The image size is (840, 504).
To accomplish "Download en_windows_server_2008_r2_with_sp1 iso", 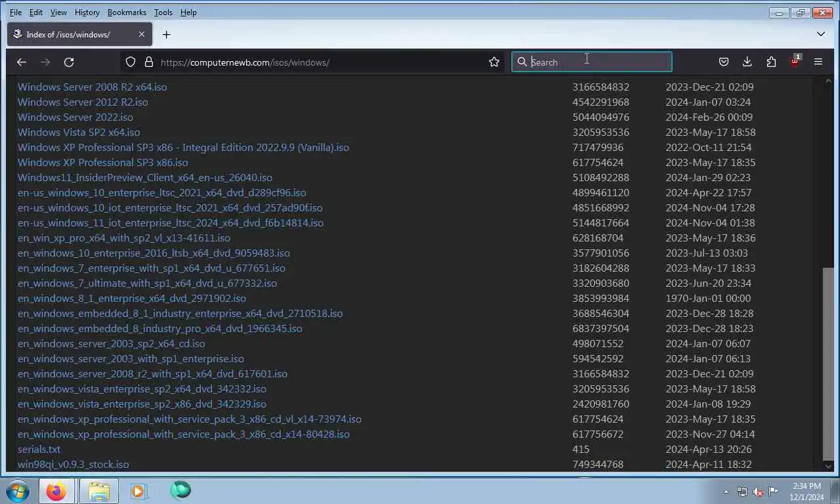I will coord(152,373).
